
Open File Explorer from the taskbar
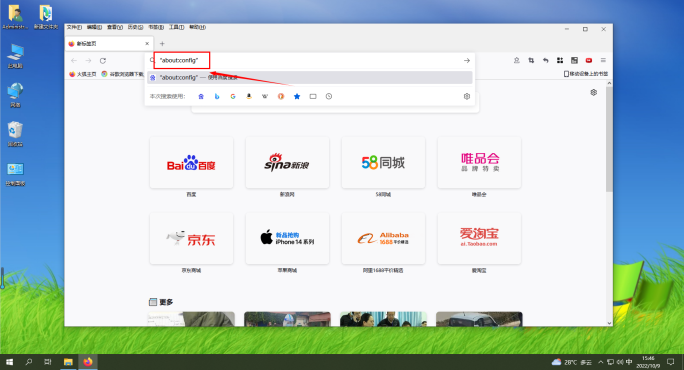68,362
